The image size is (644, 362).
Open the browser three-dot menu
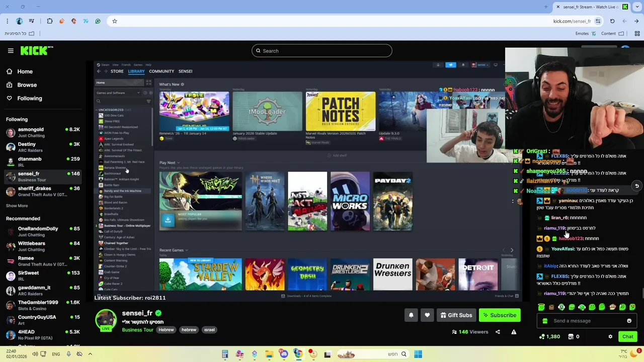tap(7, 21)
